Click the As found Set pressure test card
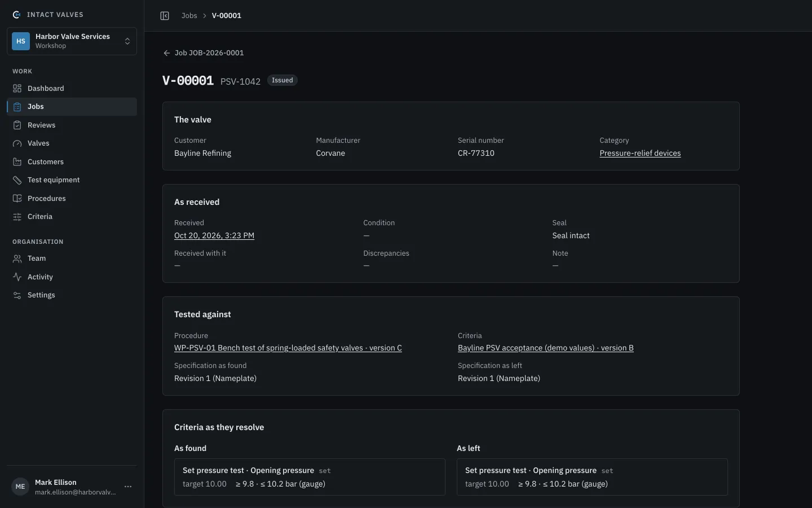The image size is (812, 508). point(310,477)
